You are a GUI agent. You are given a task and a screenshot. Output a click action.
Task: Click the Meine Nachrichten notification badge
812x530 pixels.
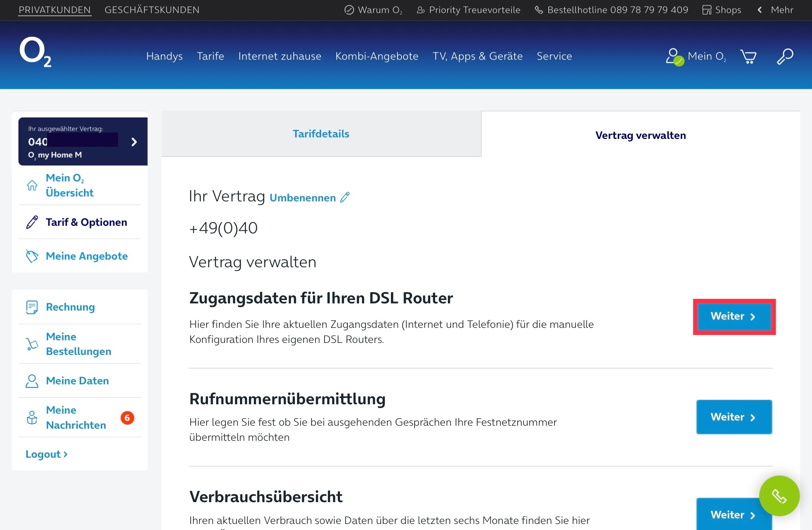click(x=127, y=417)
